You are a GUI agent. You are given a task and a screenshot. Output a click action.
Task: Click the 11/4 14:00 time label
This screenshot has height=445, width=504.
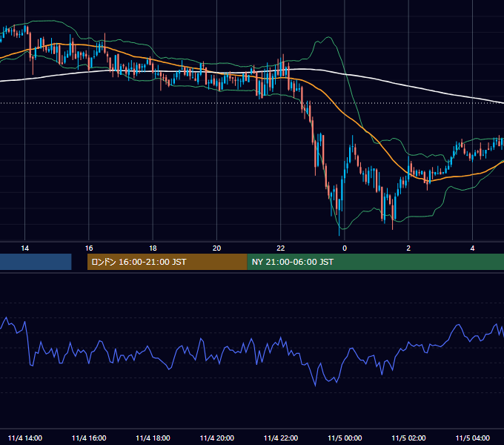click(x=24, y=438)
